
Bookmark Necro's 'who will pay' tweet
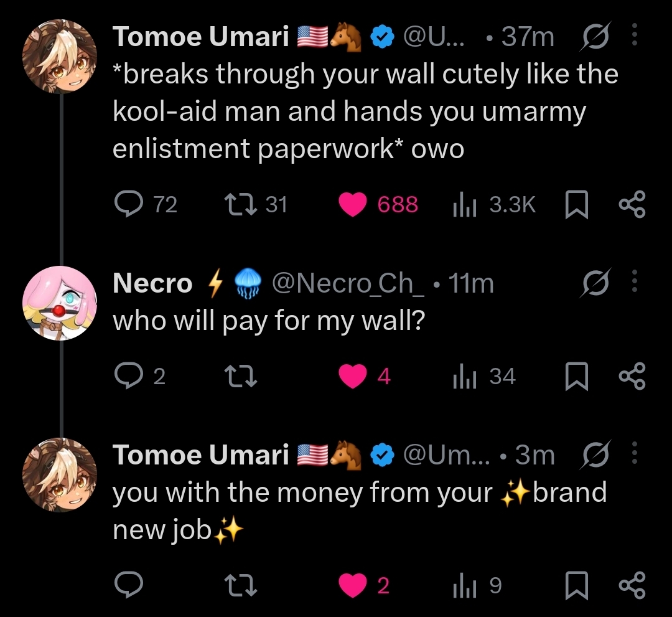(x=577, y=375)
